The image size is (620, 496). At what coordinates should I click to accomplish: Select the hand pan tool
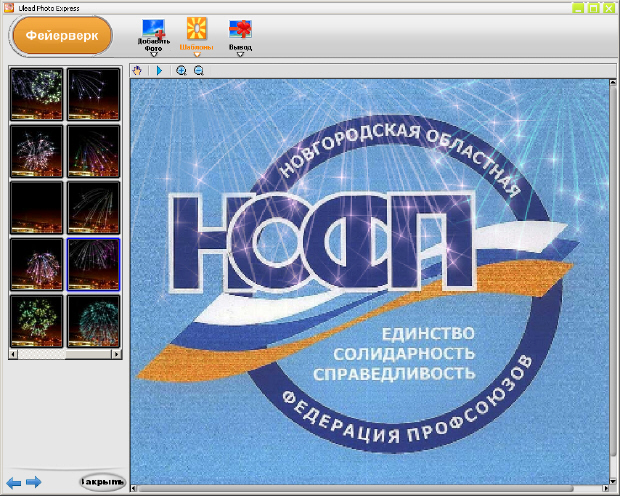(x=137, y=71)
